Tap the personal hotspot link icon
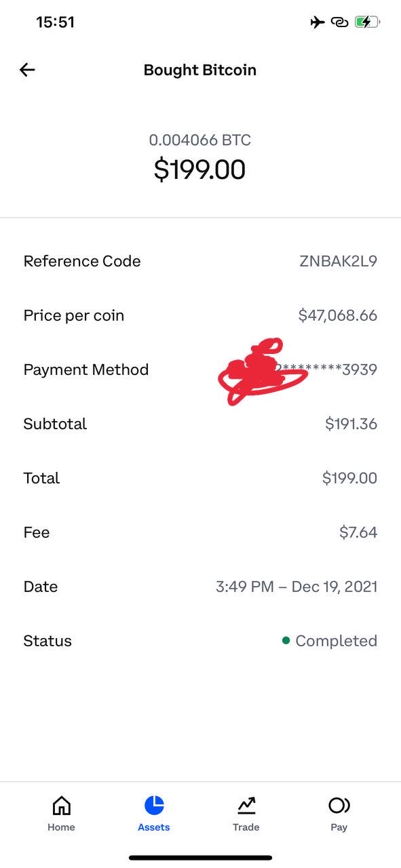The height and width of the screenshot is (868, 401). [339, 22]
